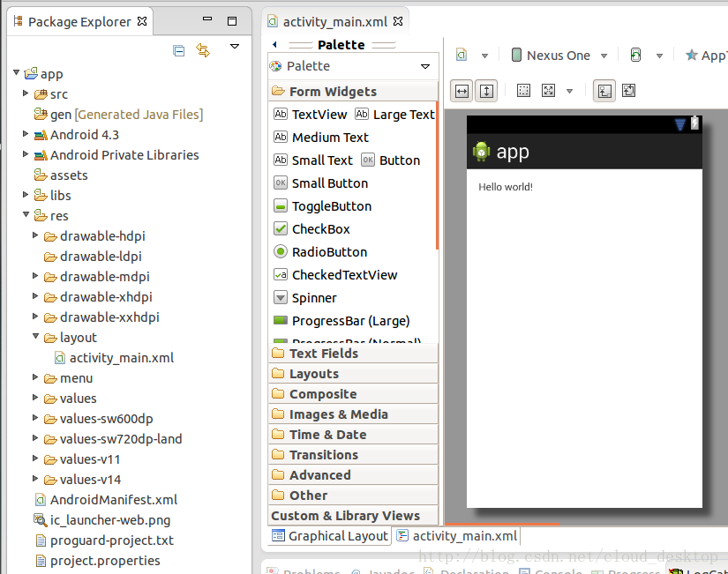Maximize the Package Explorer panel

232,21
